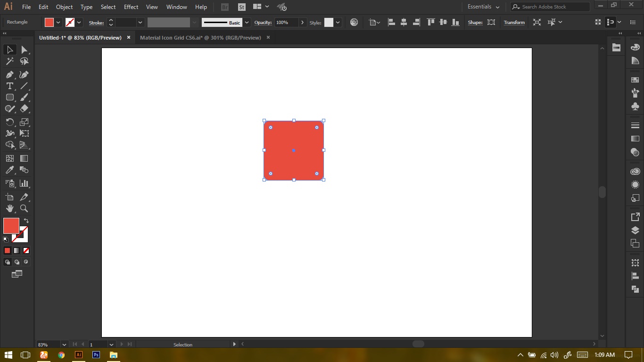Select the Eraser tool

[x=24, y=108]
